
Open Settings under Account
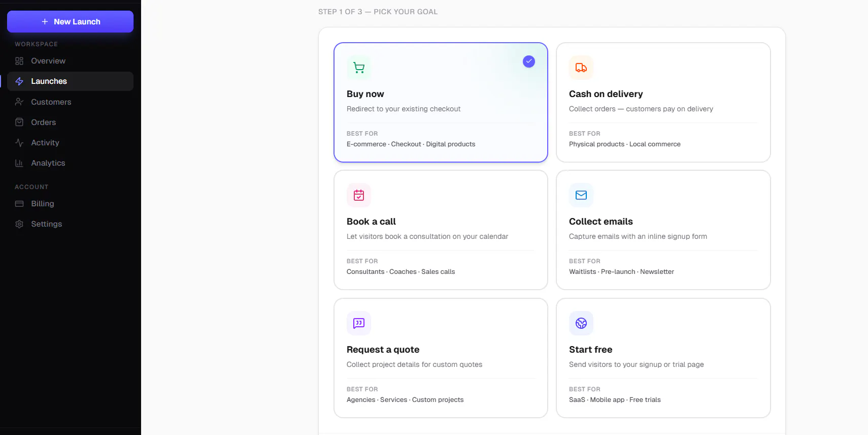tap(70, 224)
